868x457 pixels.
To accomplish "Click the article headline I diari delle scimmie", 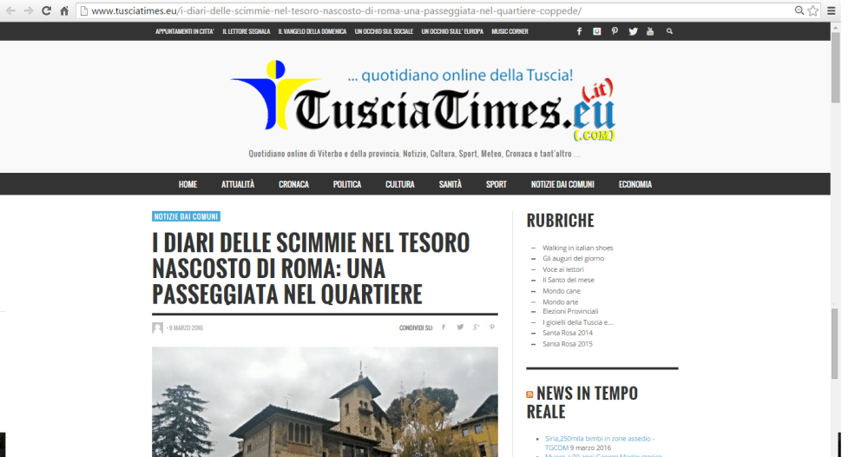I will pyautogui.click(x=311, y=268).
